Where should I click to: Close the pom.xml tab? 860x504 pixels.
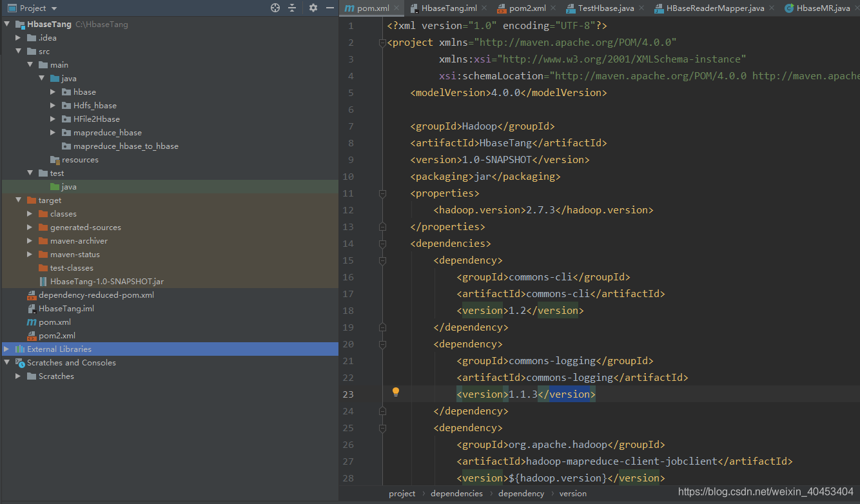click(396, 8)
